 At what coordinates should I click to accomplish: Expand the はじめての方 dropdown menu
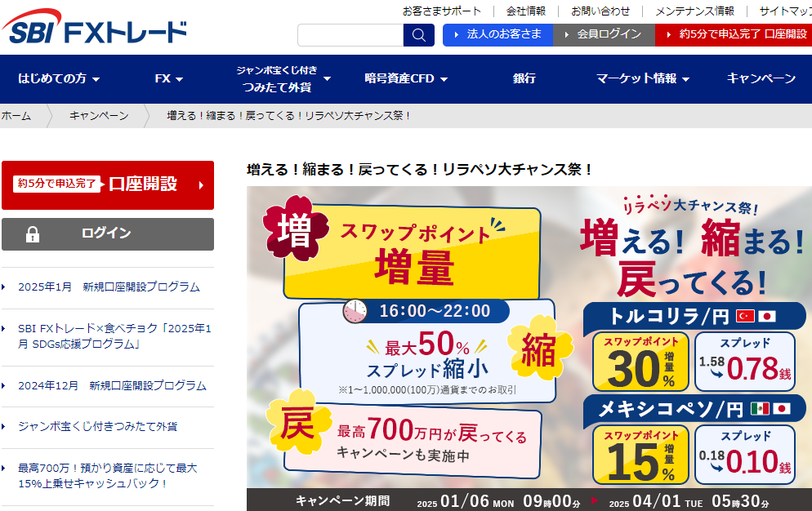[59, 78]
